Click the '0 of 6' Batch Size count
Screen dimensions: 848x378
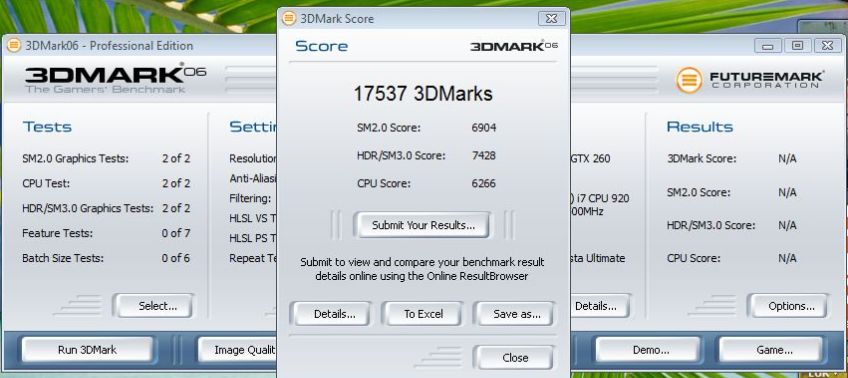coord(176,258)
